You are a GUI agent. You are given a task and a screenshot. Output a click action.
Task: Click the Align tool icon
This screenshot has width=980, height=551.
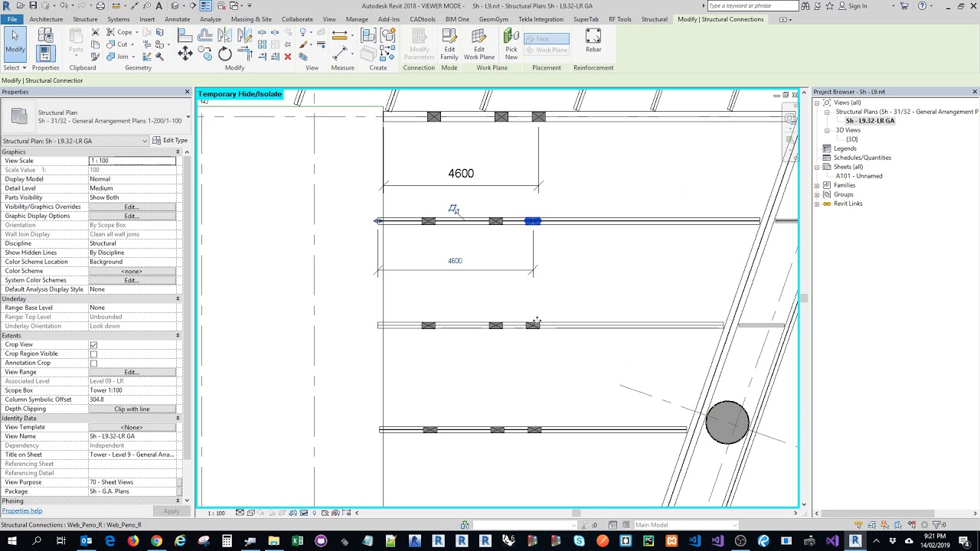pyautogui.click(x=185, y=34)
